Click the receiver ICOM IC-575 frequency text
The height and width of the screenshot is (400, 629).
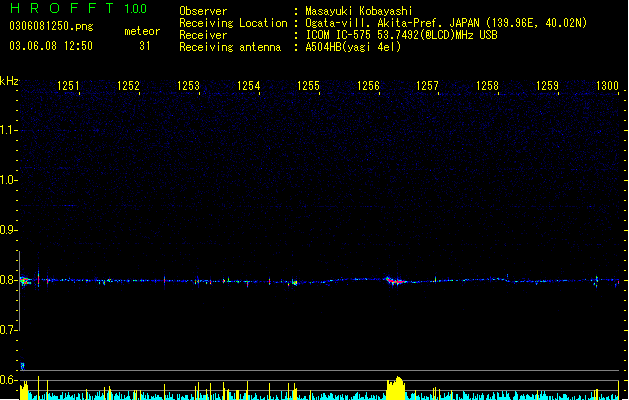pos(401,35)
